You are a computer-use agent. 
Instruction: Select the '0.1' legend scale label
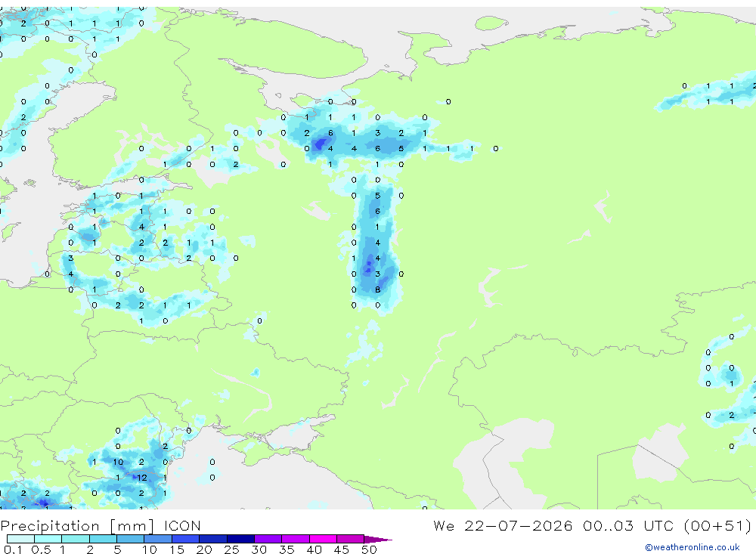pos(13,549)
